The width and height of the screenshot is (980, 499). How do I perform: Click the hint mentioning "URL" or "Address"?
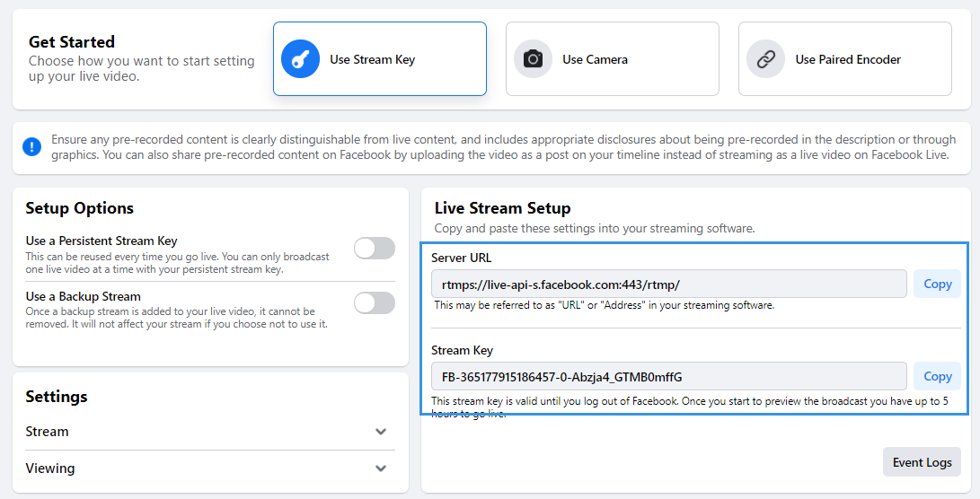605,305
